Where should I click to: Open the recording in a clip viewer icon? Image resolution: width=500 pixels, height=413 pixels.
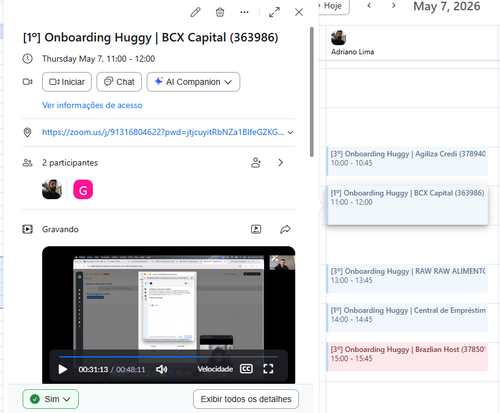[256, 229]
